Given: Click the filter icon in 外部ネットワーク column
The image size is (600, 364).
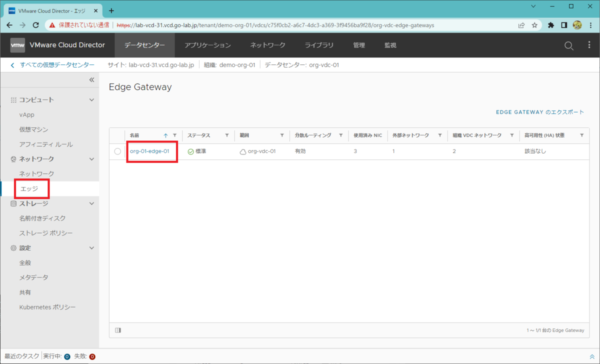Looking at the screenshot, I should tap(440, 135).
